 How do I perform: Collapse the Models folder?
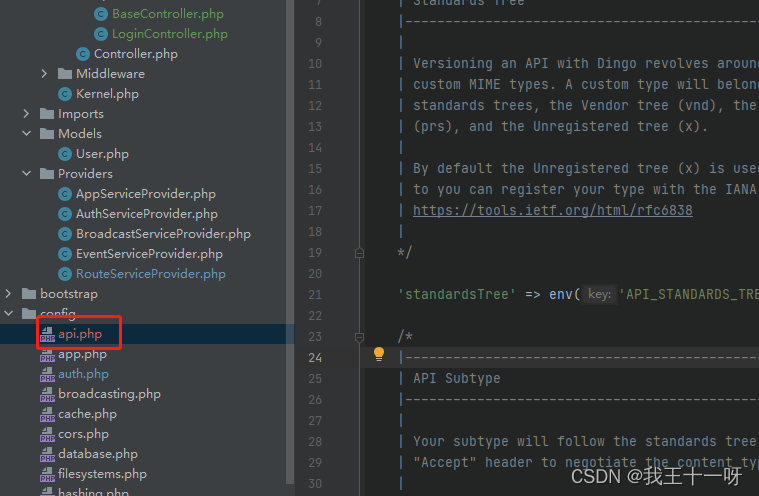(x=26, y=134)
